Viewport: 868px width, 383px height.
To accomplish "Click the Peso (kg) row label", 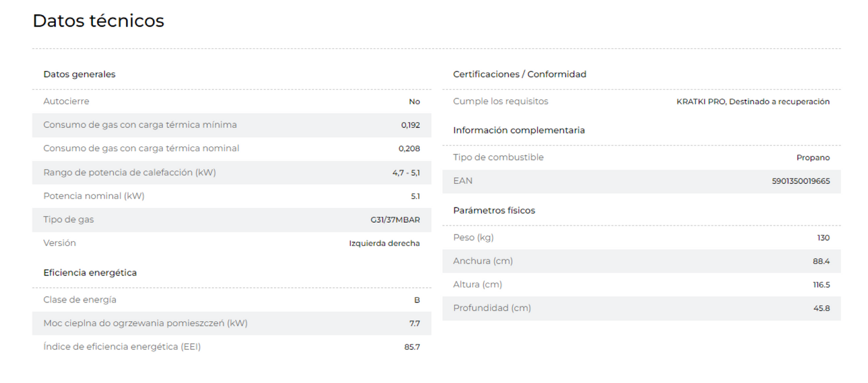I will coord(473,237).
